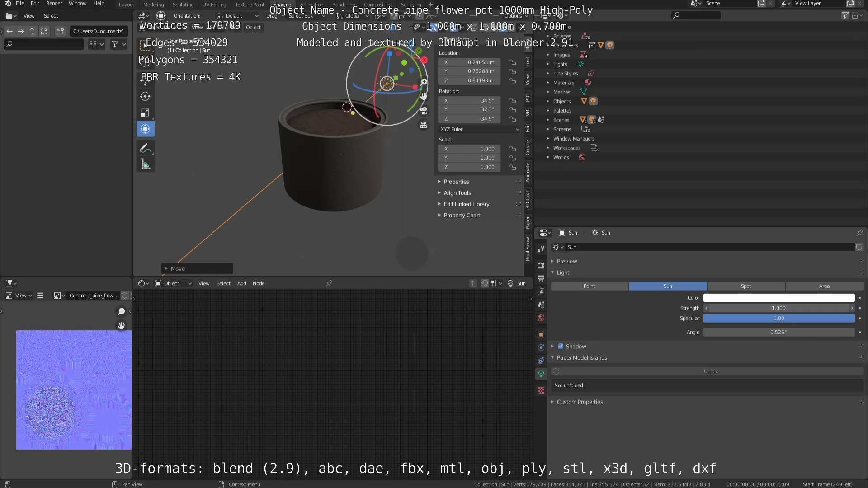Open Object properties tab icon

(541, 335)
